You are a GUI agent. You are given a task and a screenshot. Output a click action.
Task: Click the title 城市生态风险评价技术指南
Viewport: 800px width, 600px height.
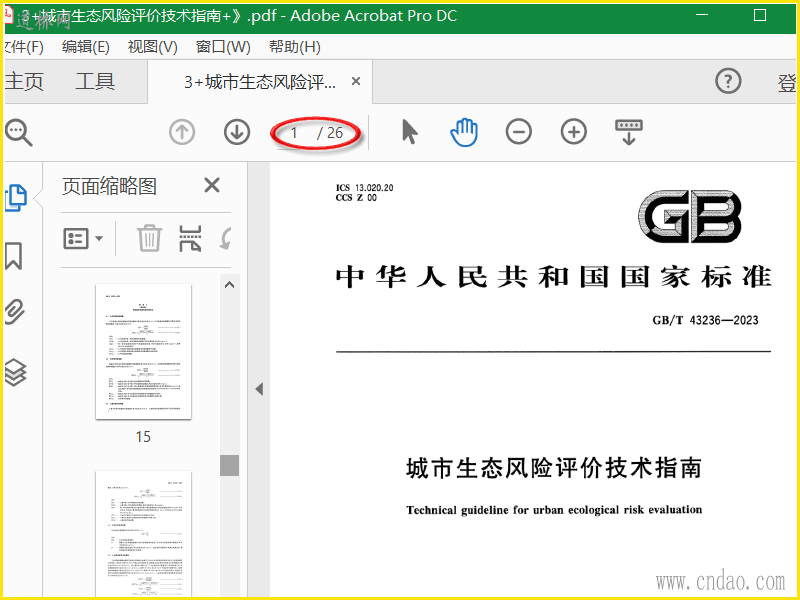(554, 468)
